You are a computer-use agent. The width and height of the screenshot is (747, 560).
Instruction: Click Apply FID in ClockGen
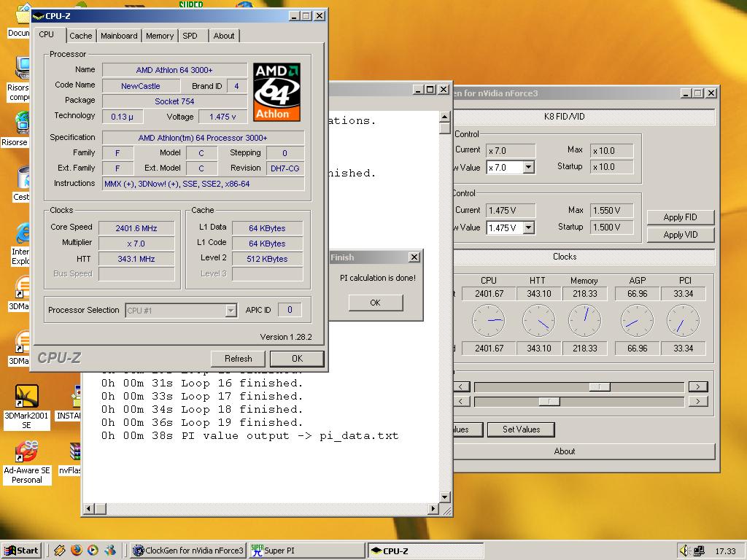pyautogui.click(x=681, y=217)
